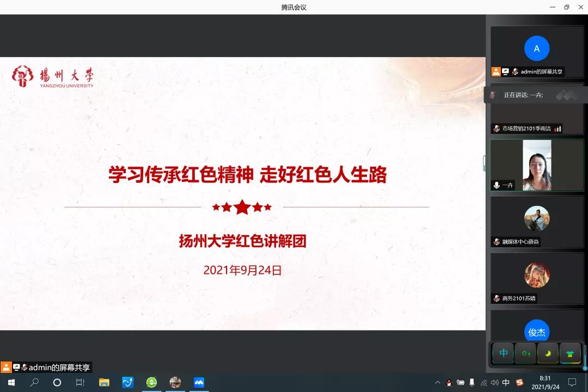Collapse the participant panel with the side handle
Image resolution: width=588 pixels, height=392 pixels.
484,163
